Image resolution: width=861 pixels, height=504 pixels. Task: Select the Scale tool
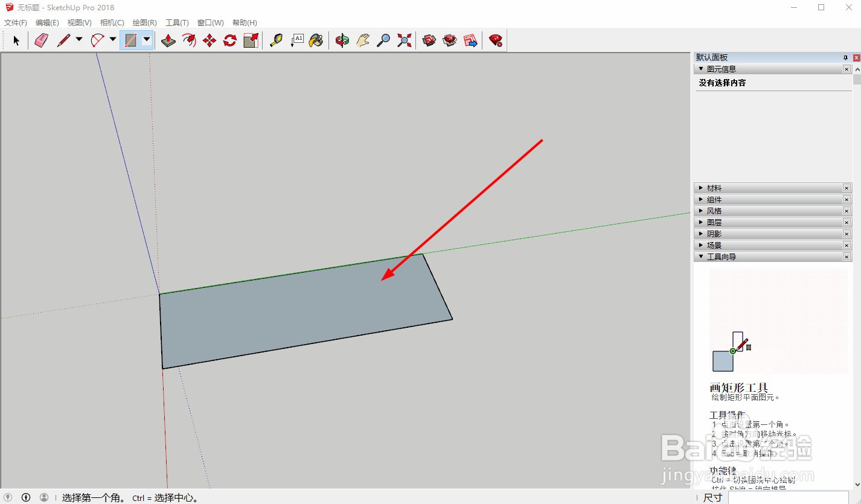(x=251, y=40)
